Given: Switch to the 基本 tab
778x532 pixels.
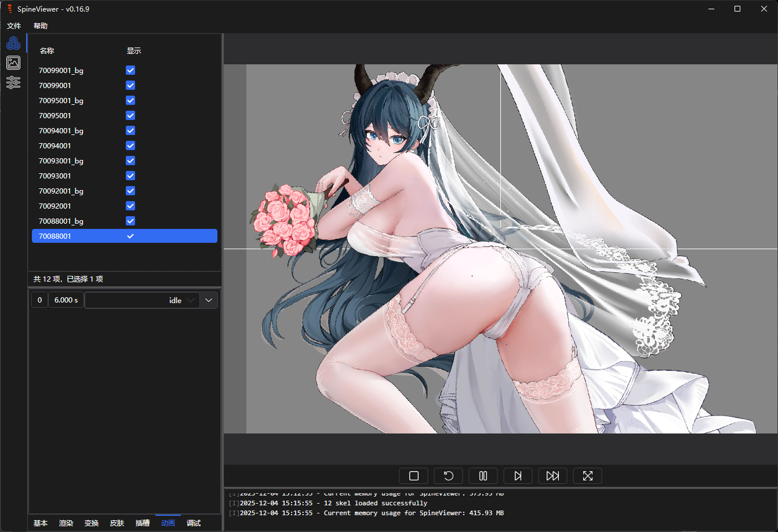Looking at the screenshot, I should (41, 523).
